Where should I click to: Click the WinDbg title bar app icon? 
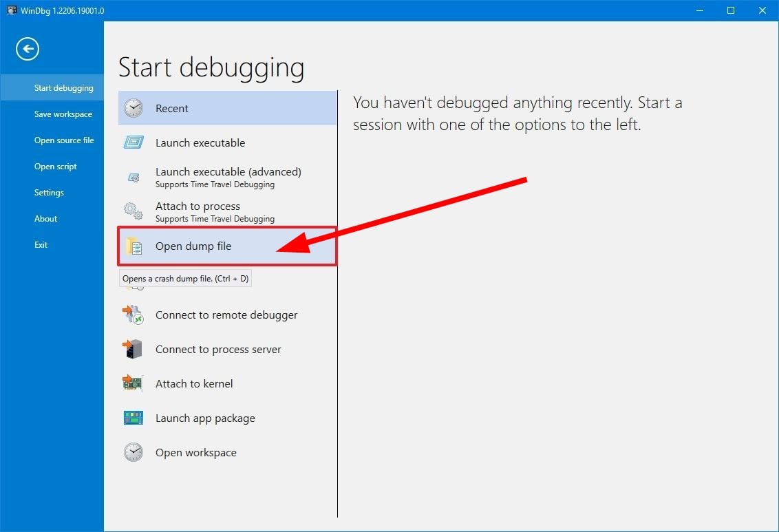tap(12, 10)
